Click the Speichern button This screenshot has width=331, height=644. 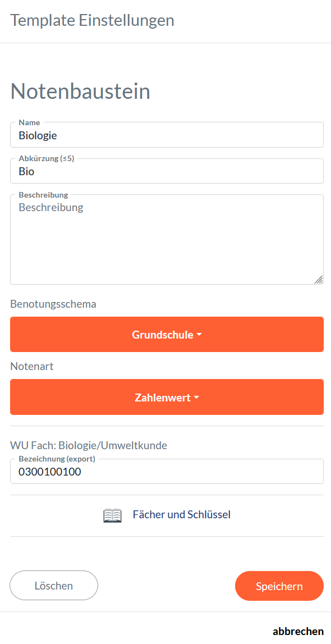coord(279,586)
